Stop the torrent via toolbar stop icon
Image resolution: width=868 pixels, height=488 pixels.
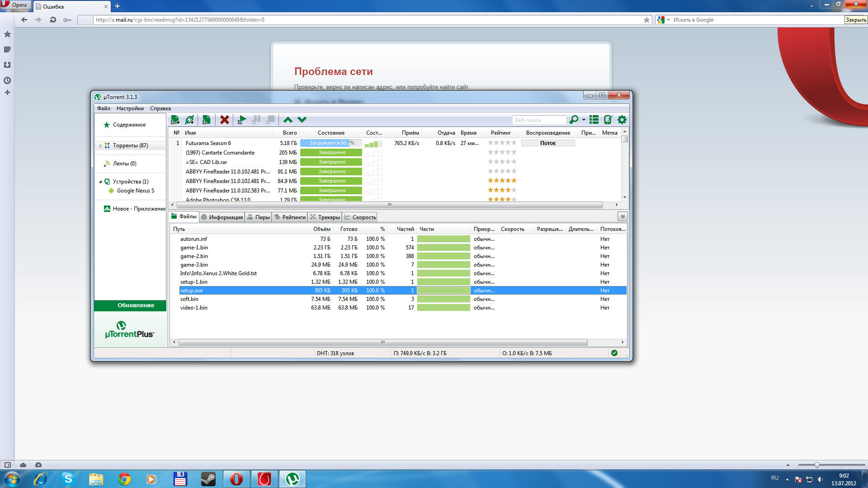270,120
